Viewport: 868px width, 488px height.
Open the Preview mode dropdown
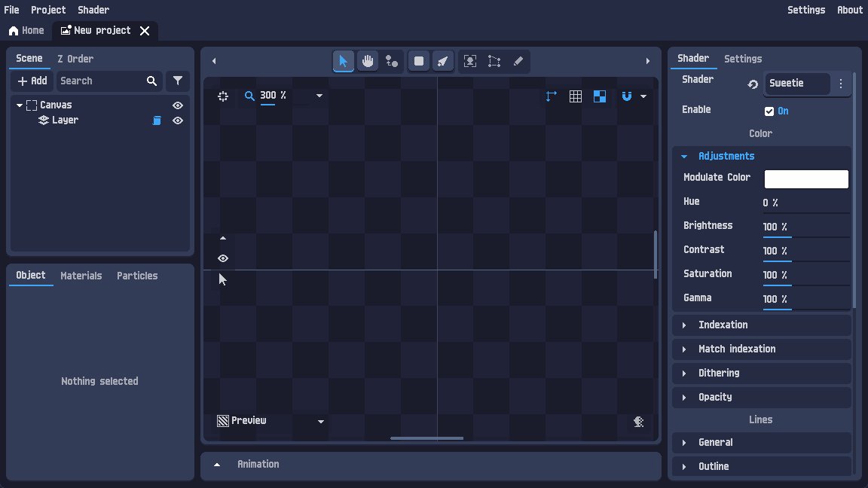pyautogui.click(x=320, y=422)
